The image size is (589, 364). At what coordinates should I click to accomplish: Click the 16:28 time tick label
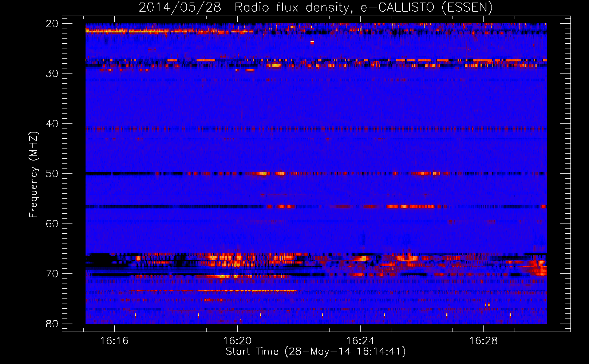point(483,341)
